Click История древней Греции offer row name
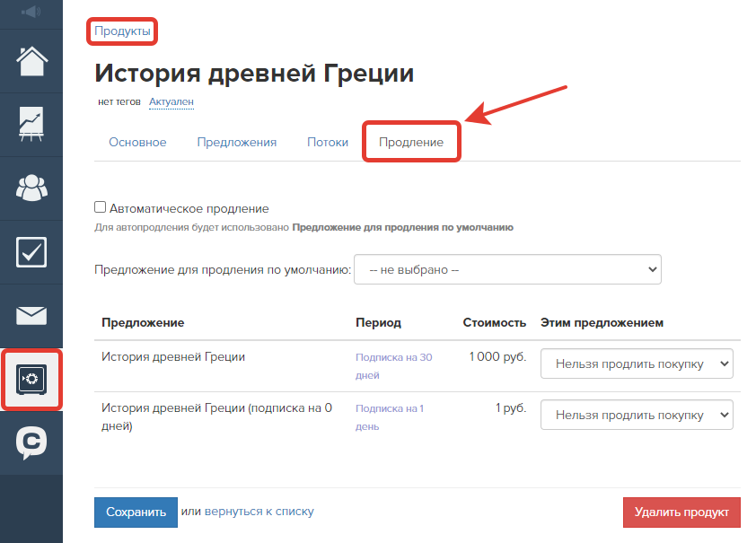 coord(173,356)
